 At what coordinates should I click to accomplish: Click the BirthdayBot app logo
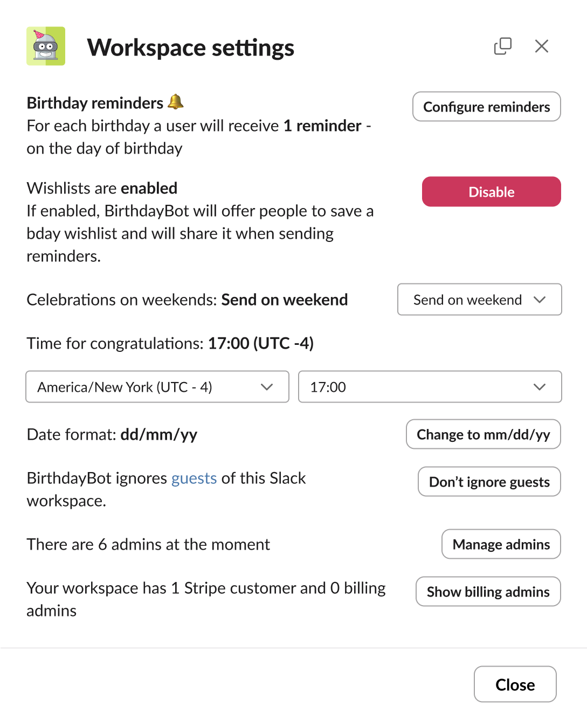(46, 47)
